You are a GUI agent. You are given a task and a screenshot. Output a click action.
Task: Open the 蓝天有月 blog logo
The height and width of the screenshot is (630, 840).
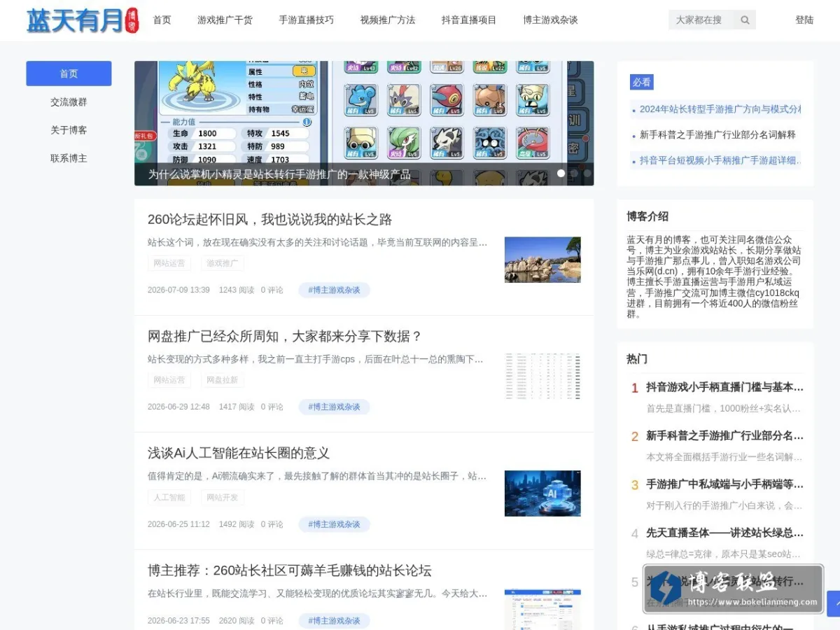(x=83, y=20)
